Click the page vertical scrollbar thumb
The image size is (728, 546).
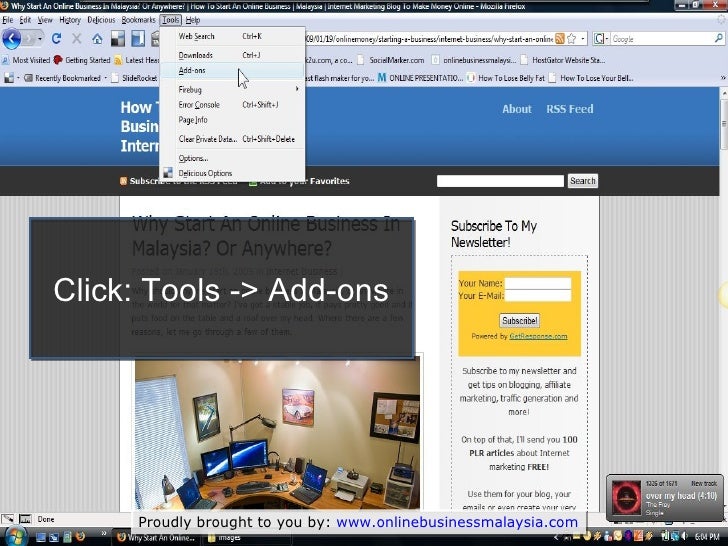click(723, 123)
